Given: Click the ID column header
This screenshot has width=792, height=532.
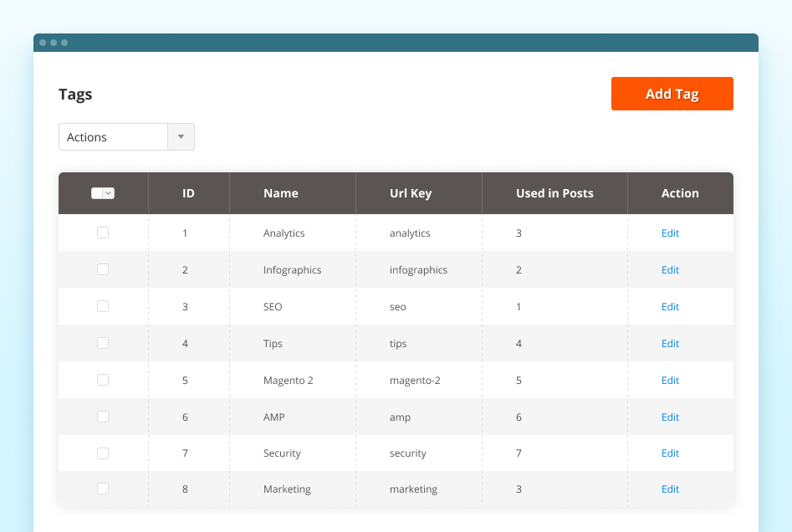Looking at the screenshot, I should [x=187, y=192].
